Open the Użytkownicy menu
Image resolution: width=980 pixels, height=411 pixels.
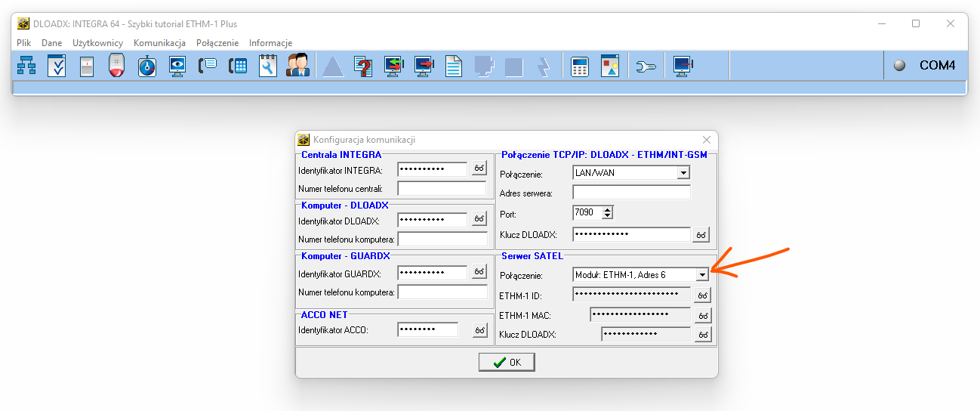pyautogui.click(x=97, y=43)
